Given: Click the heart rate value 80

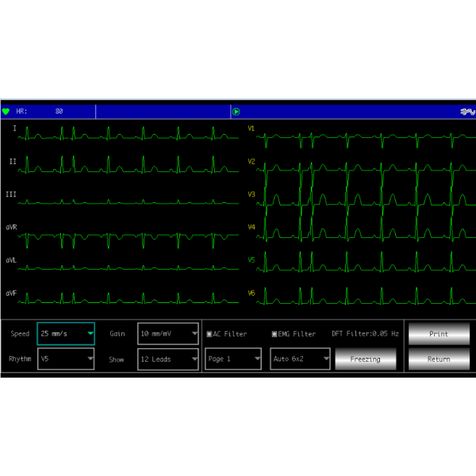Looking at the screenshot, I should coord(59,111).
